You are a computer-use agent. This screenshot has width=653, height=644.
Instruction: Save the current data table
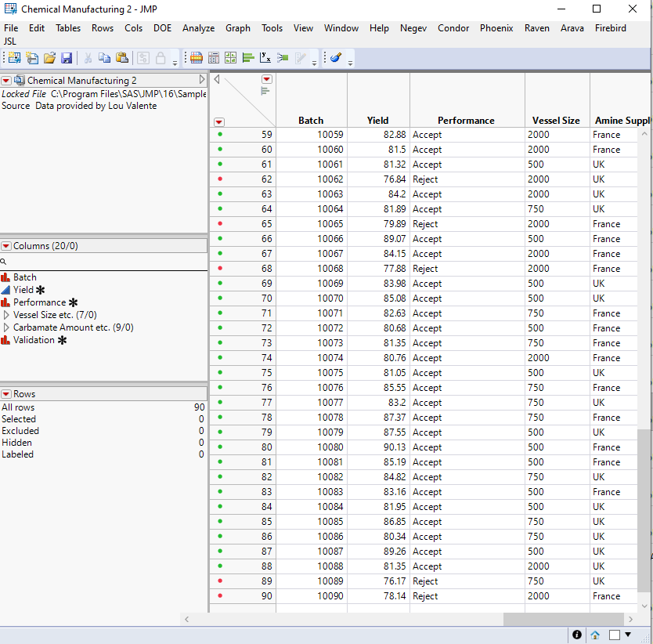point(67,58)
